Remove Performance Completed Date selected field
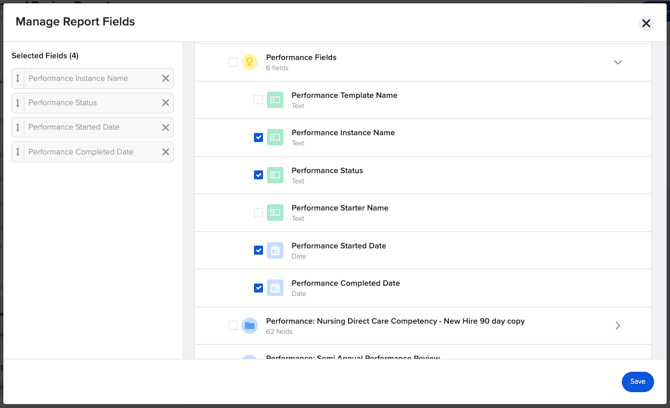Viewport: 670px width, 408px height. coord(165,152)
